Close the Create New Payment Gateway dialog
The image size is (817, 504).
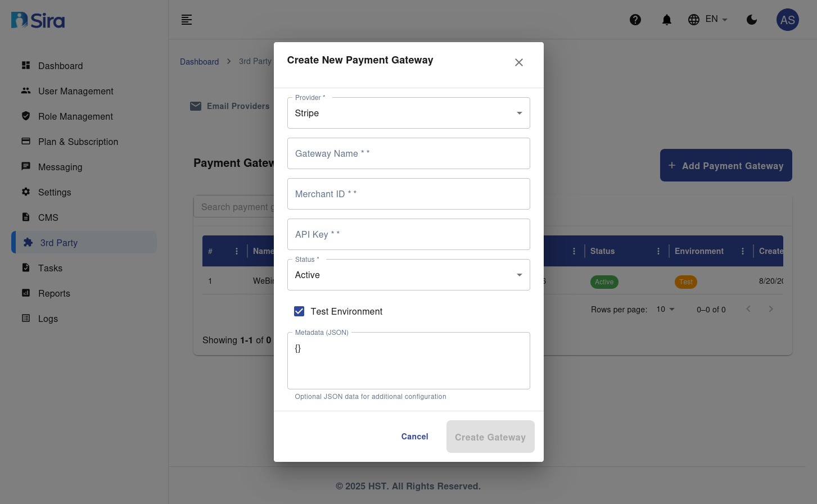point(519,62)
